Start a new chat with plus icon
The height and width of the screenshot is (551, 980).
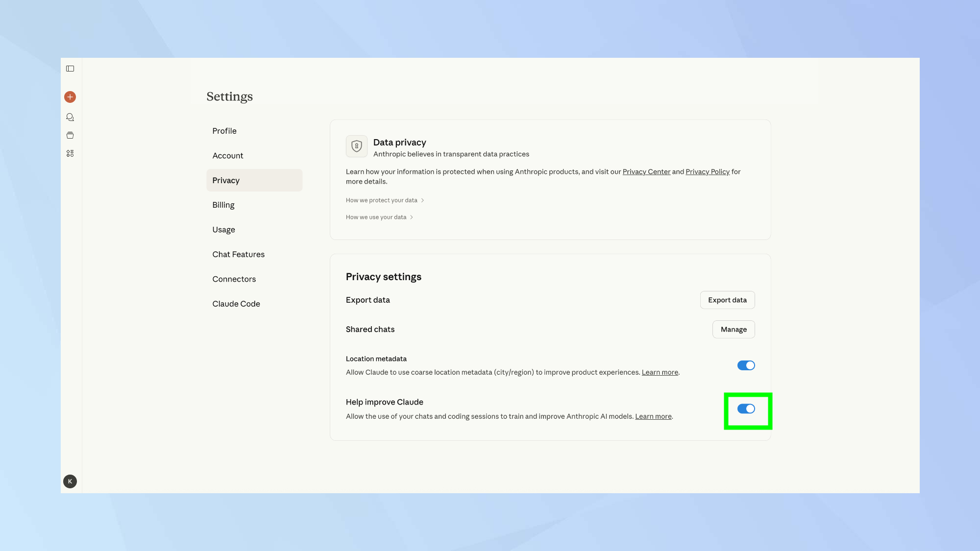[70, 97]
